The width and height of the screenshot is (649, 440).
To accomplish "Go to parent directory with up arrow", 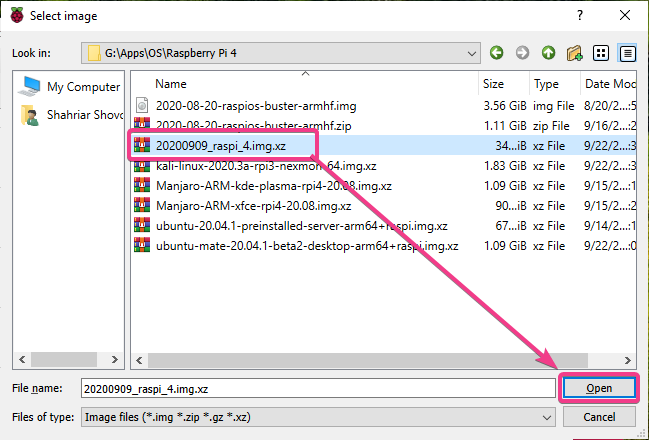I will tap(548, 53).
